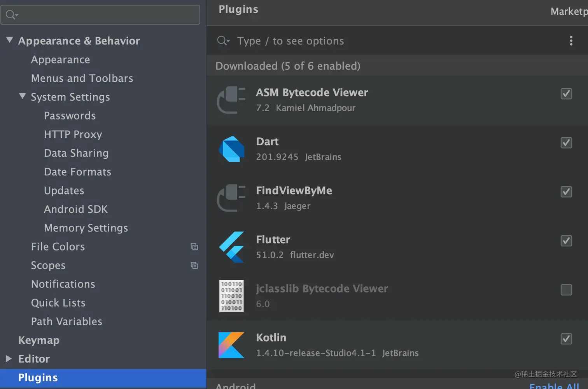Select the jclasslib Bytecode Viewer plugin name
The width and height of the screenshot is (588, 389).
[x=322, y=289]
